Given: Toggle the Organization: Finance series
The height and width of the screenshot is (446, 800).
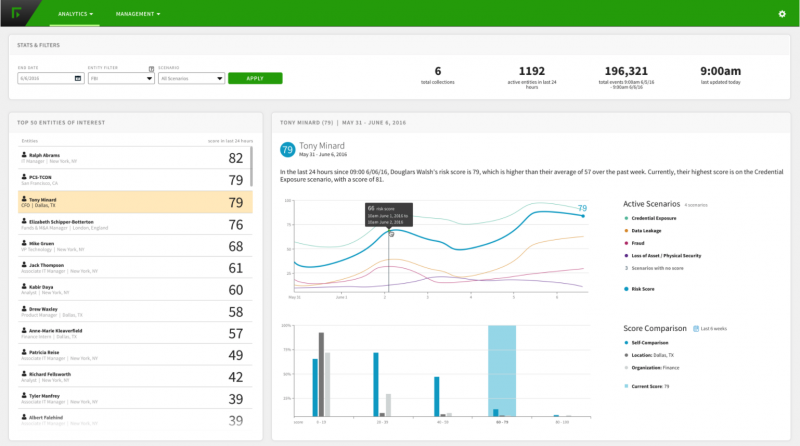Looking at the screenshot, I should click(x=652, y=367).
